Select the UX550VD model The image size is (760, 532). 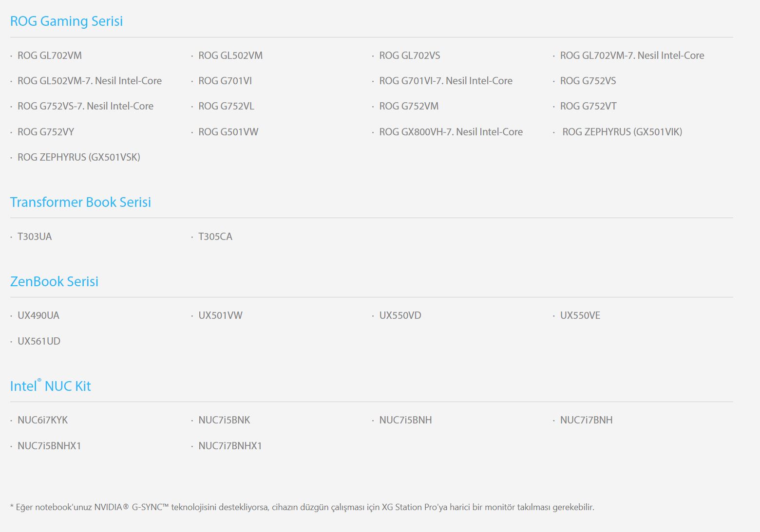[x=400, y=315]
